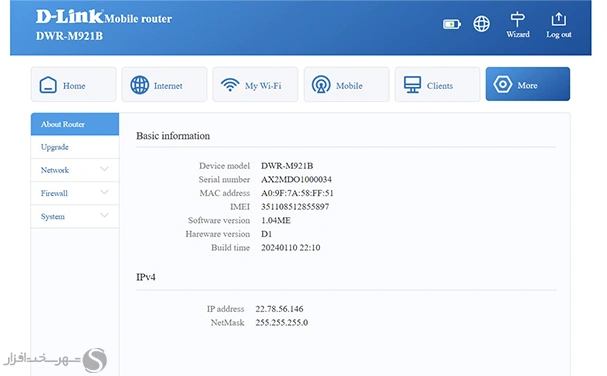Click the Log out icon
The height and width of the screenshot is (376, 607).
pyautogui.click(x=559, y=19)
